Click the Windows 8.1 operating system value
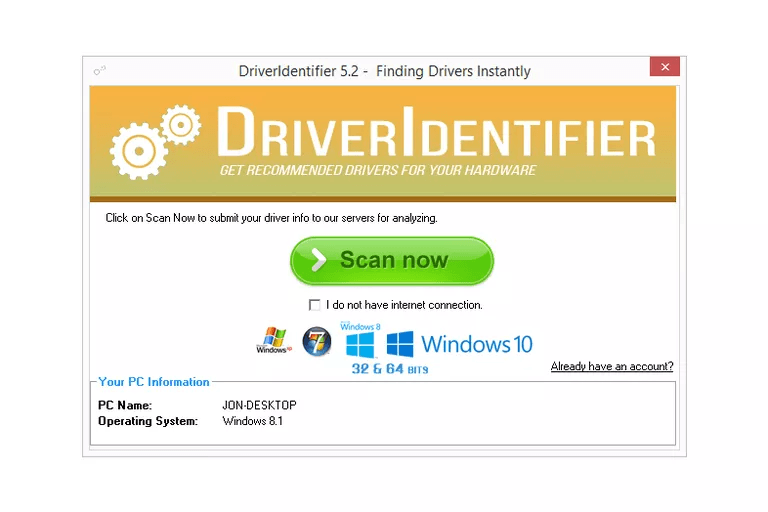The width and height of the screenshot is (768, 512). point(252,421)
